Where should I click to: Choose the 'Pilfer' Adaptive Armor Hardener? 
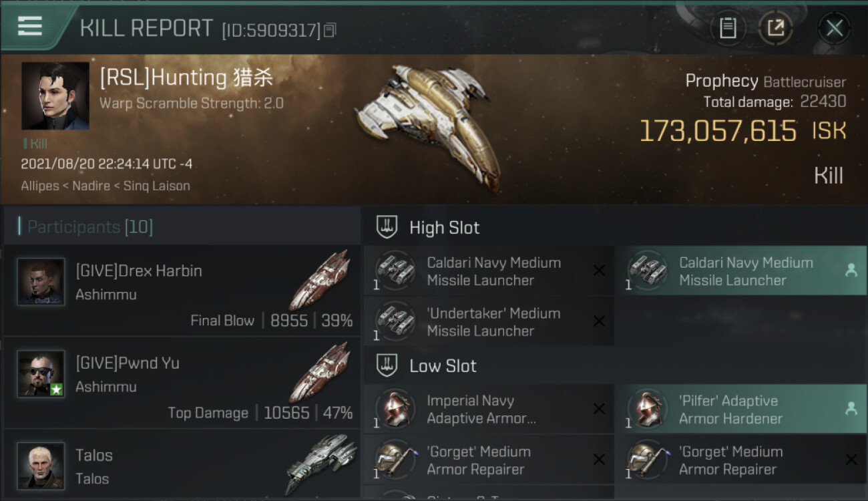[x=741, y=409]
